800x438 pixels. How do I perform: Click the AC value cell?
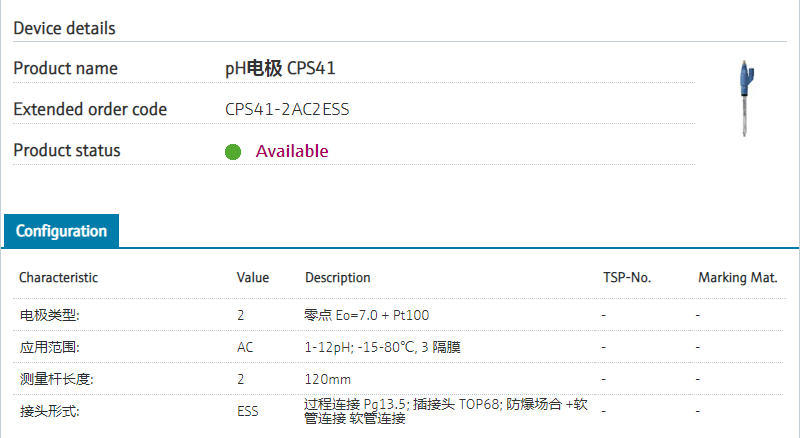coord(245,347)
